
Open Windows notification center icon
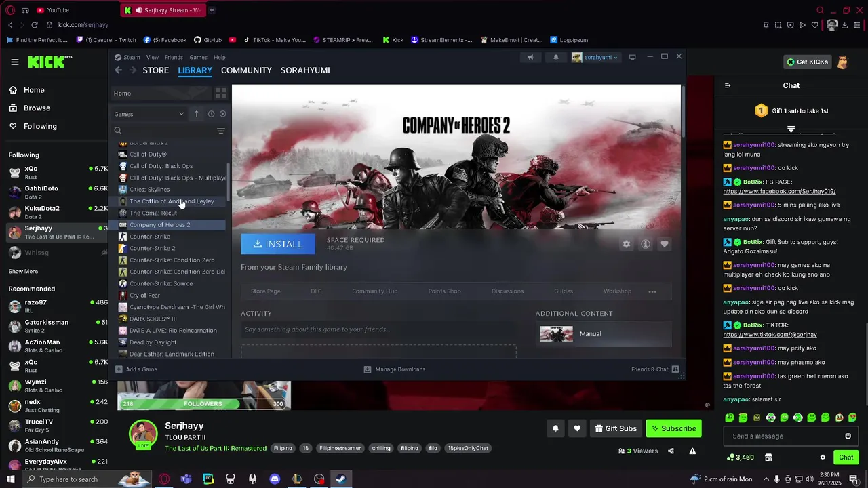pyautogui.click(x=854, y=479)
